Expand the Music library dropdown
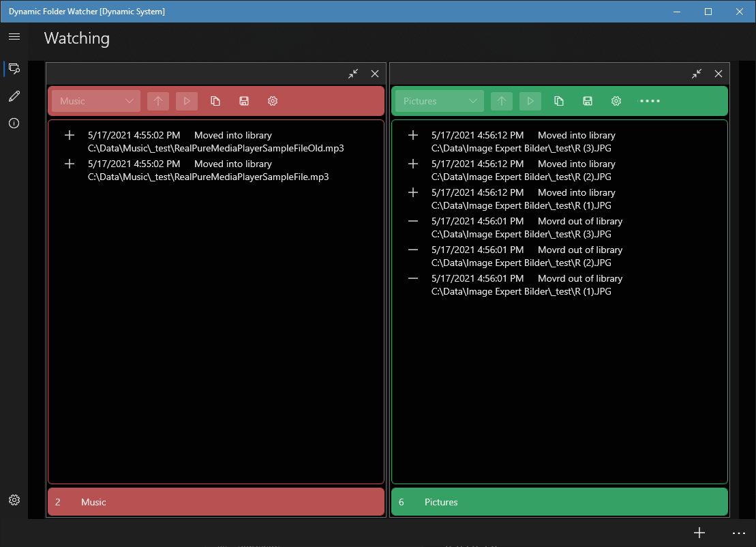Viewport: 756px width, 547px height. [96, 101]
